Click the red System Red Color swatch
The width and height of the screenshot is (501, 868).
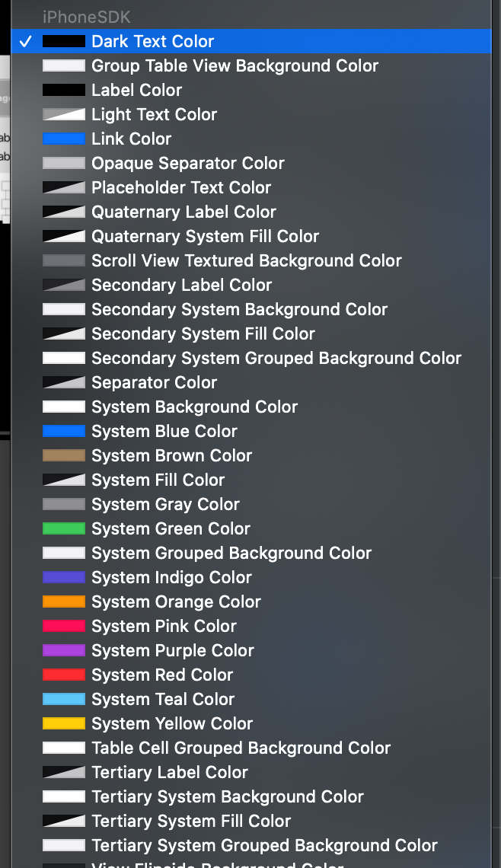click(x=64, y=675)
